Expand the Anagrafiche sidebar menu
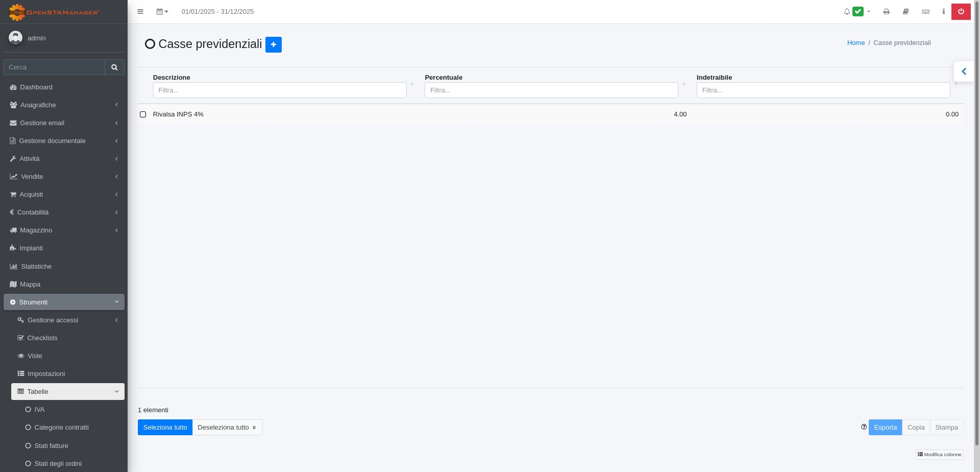This screenshot has width=980, height=472. [64, 105]
